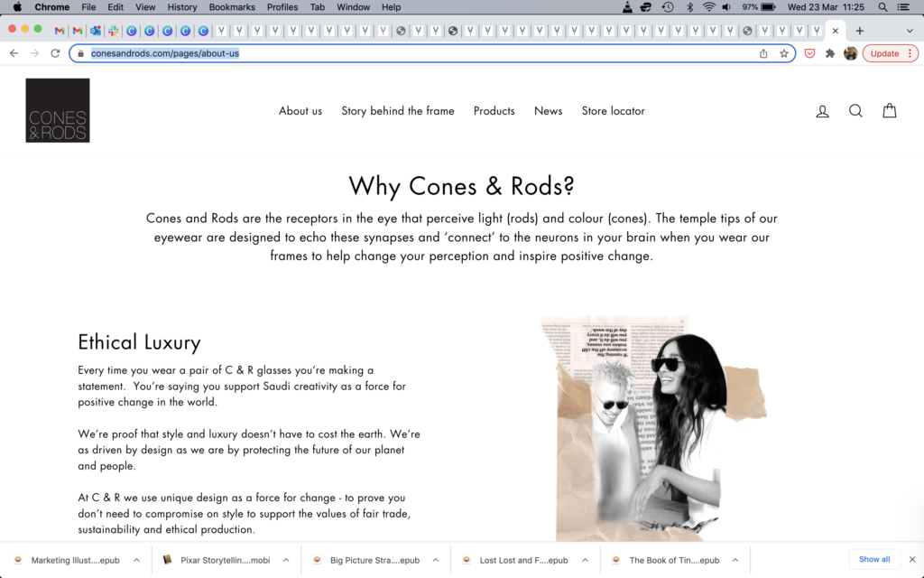Share this page from the address bar
This screenshot has height=578, width=924.
[763, 53]
